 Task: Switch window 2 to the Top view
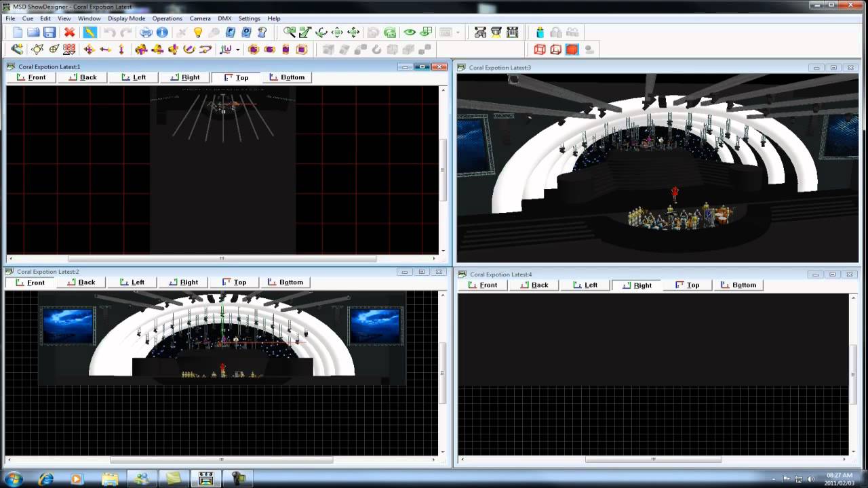tap(234, 282)
